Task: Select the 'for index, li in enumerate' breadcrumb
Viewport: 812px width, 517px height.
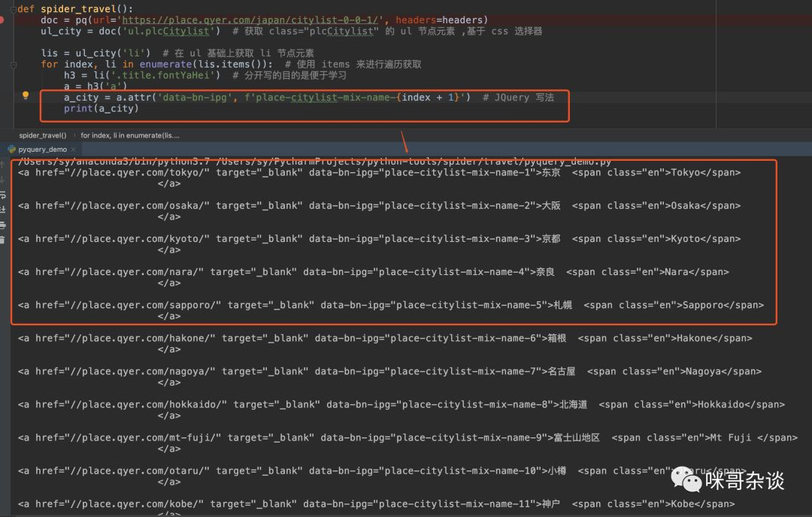Action: (x=130, y=135)
